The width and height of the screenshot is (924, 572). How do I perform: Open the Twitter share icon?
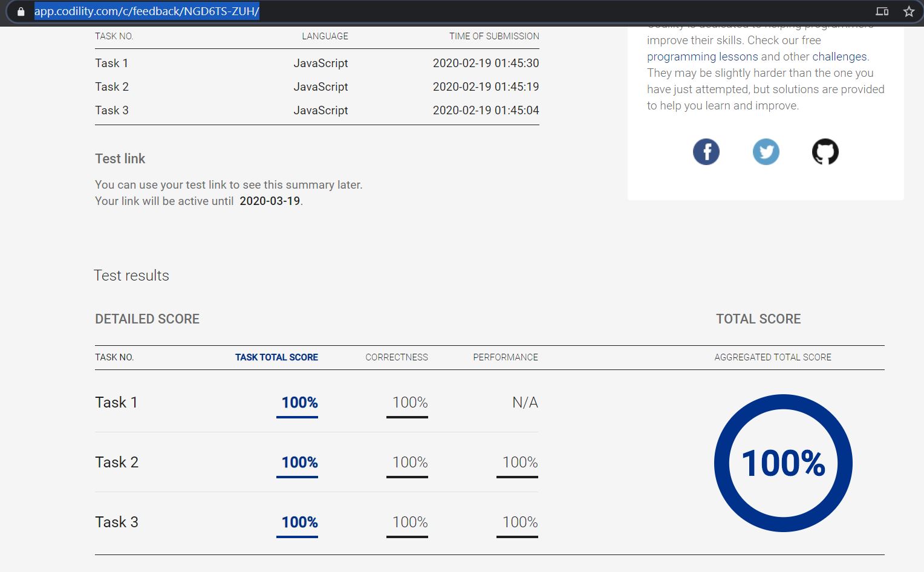766,152
